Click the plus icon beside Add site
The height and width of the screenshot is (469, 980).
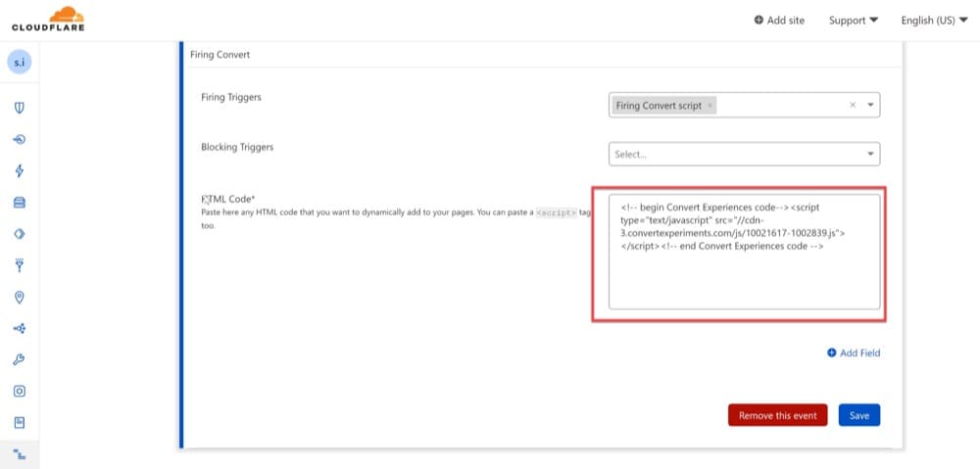coord(759,20)
